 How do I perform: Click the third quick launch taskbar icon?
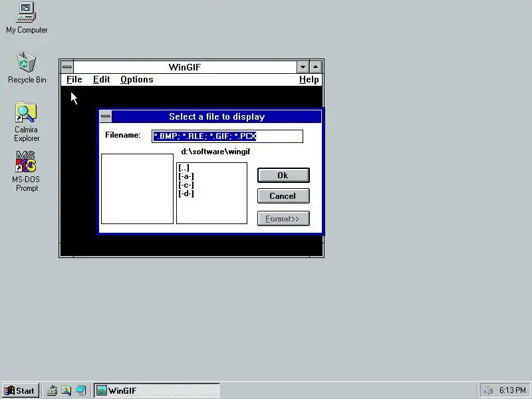point(80,390)
